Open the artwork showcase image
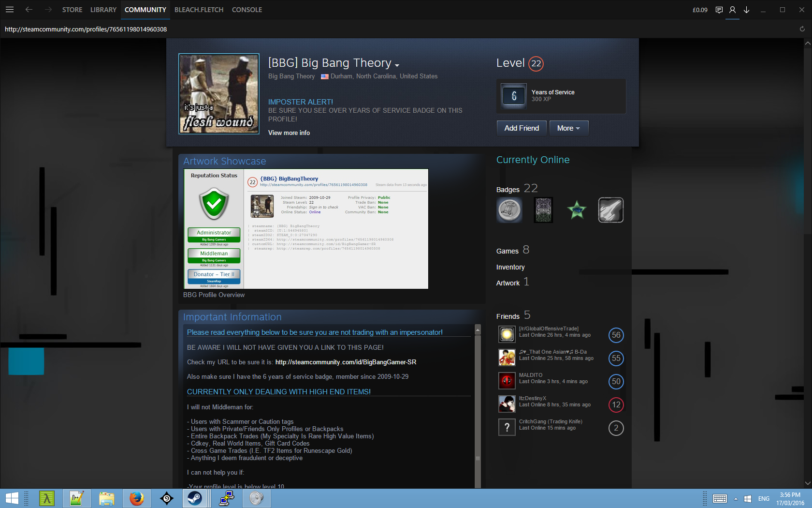This screenshot has width=812, height=508. tap(306, 229)
